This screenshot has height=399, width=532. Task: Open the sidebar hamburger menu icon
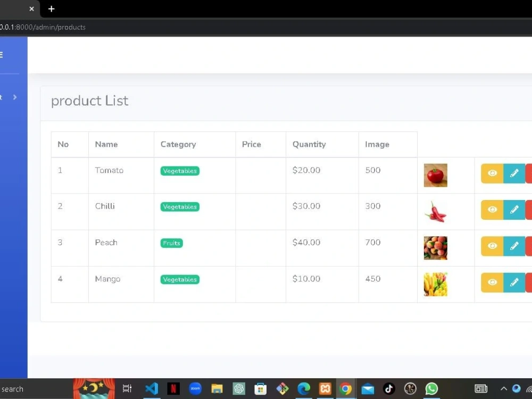1,54
